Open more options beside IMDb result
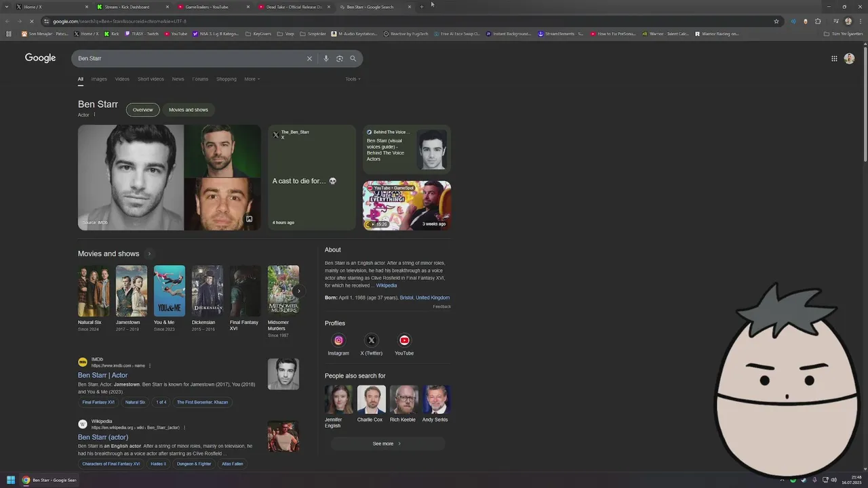Image resolution: width=868 pixels, height=488 pixels. pyautogui.click(x=150, y=365)
